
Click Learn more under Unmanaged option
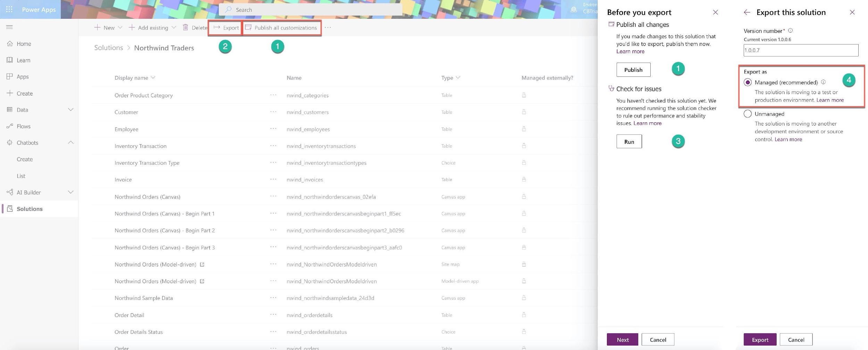point(788,139)
